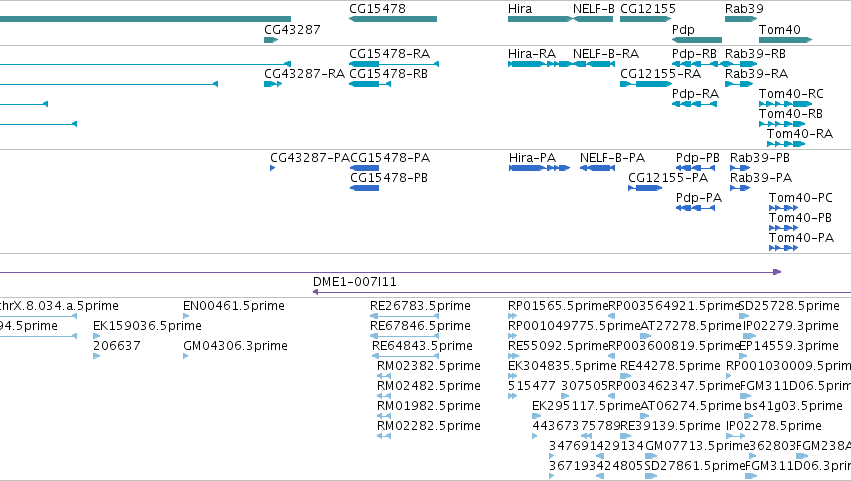
Task: Click the CG12155-PA protein feature
Action: pos(645,188)
